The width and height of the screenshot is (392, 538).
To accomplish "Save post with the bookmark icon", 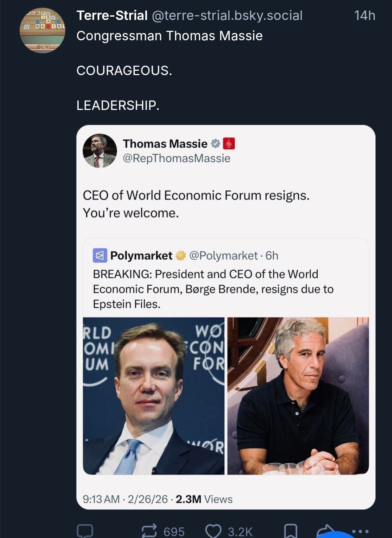I will point(290,531).
